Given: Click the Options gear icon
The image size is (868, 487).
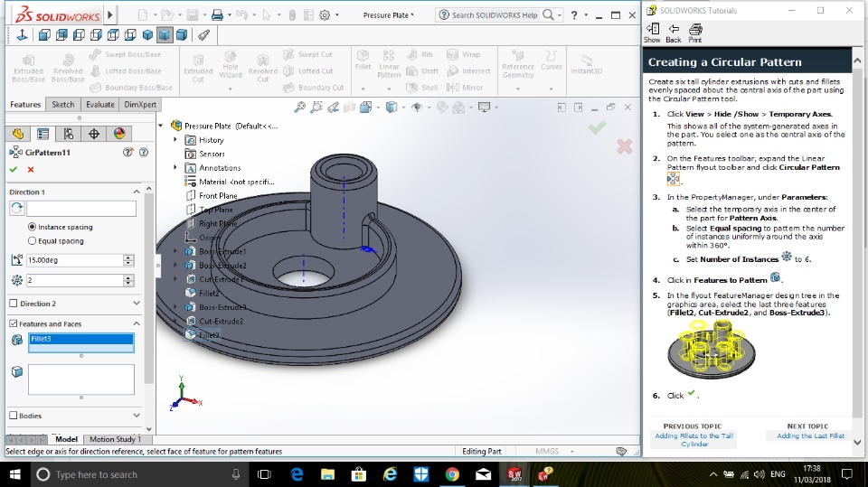Looking at the screenshot, I should coord(325,15).
